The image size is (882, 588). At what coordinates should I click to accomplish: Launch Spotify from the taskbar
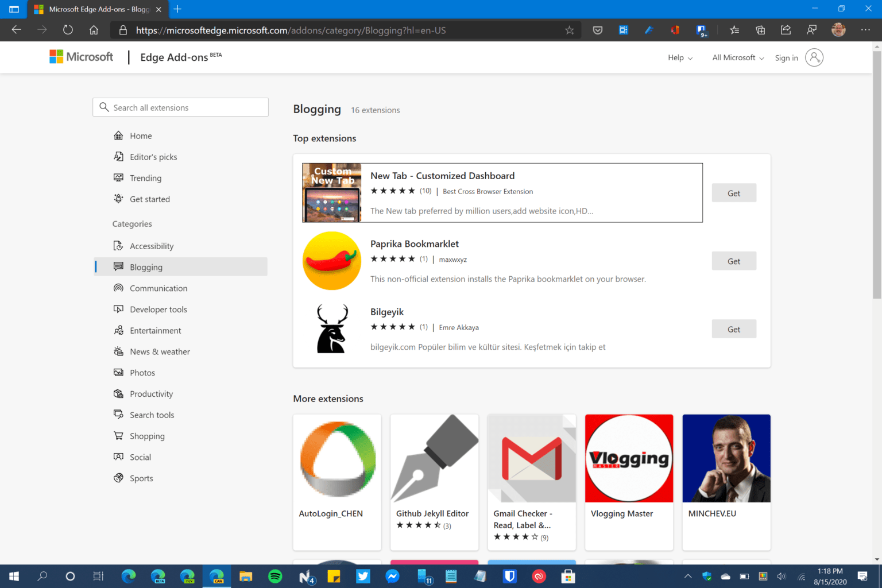[275, 576]
